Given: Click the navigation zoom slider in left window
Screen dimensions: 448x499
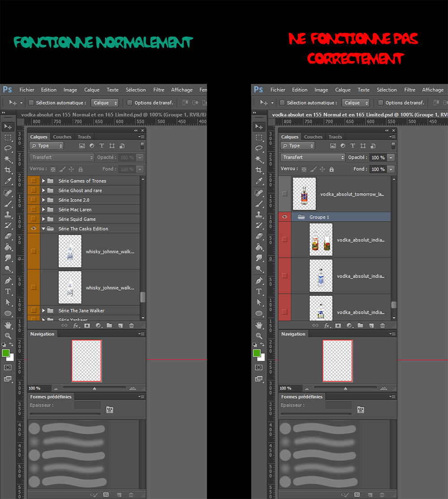Looking at the screenshot, I should (x=95, y=388).
